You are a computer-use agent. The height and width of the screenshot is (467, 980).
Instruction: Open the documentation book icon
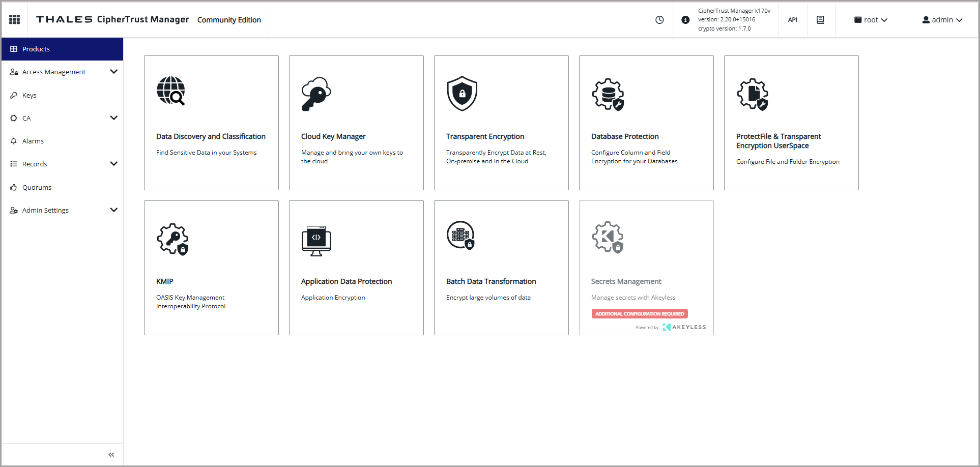(x=820, y=20)
